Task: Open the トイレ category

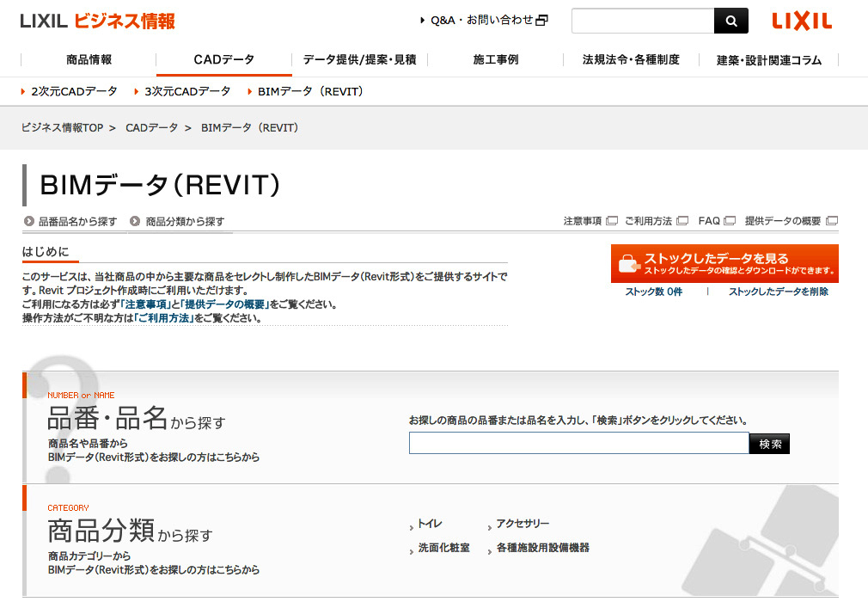Action: click(x=430, y=523)
